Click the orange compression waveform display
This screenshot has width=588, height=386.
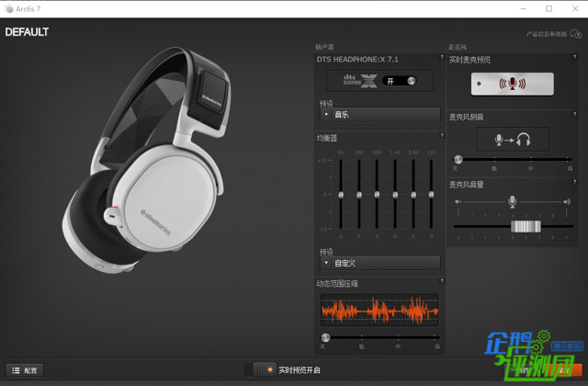379,310
